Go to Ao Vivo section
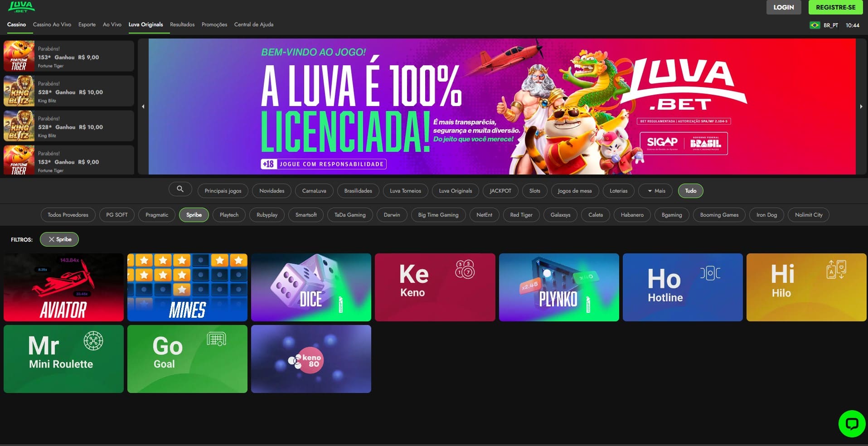This screenshot has height=446, width=868. tap(112, 24)
